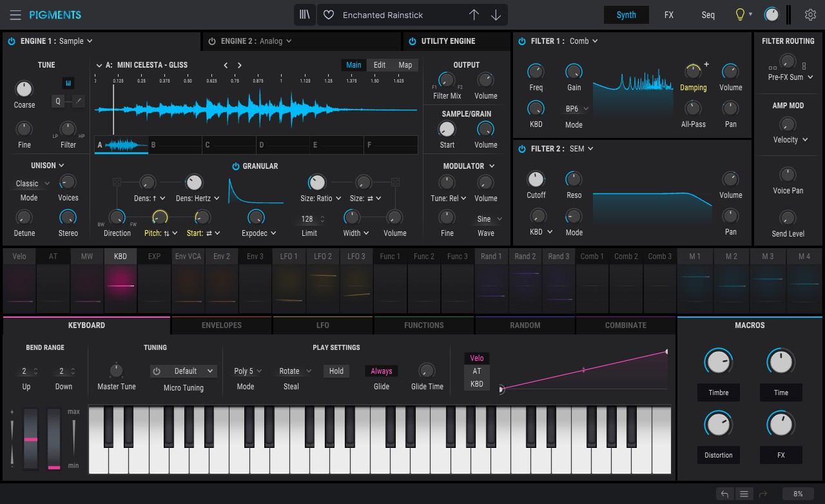Open the Sine wave dropdown in Modulator

(x=489, y=219)
